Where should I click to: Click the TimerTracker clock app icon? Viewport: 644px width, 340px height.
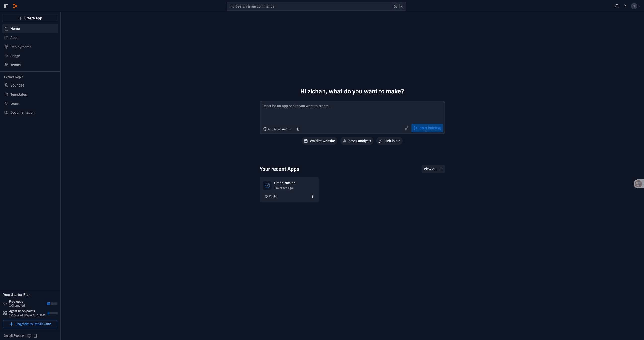point(267,185)
